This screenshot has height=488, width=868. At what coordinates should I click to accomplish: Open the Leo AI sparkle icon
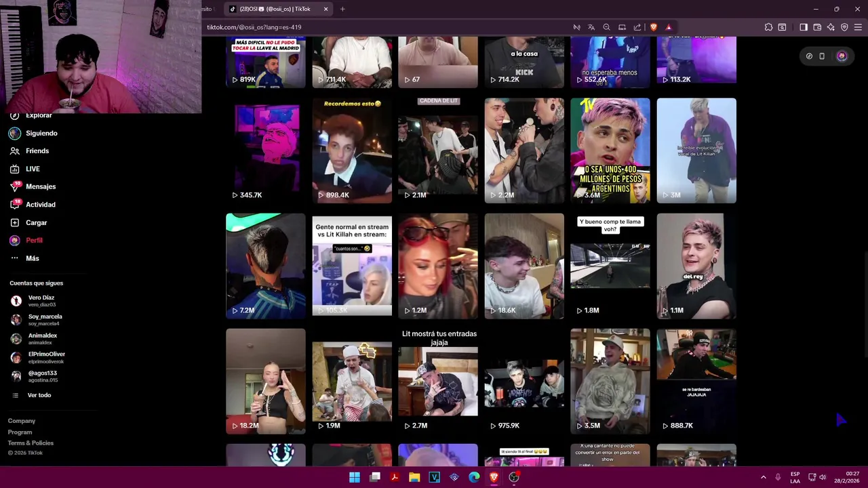coord(831,27)
